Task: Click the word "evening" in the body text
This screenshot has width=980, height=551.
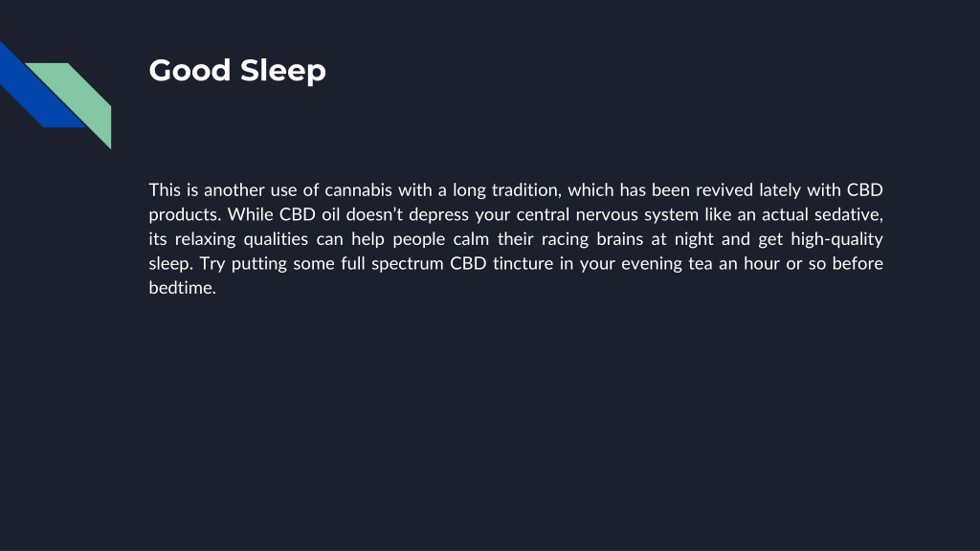Action: [651, 264]
